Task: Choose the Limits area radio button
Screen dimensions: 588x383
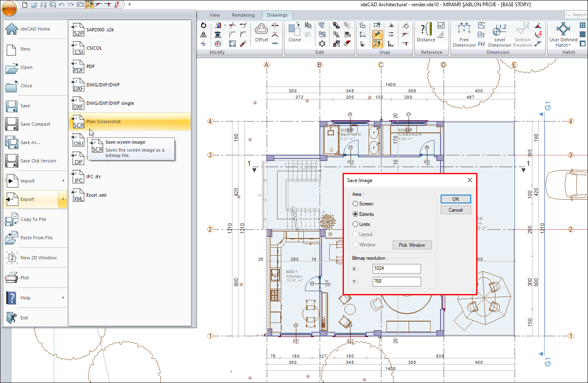Action: pyautogui.click(x=356, y=224)
